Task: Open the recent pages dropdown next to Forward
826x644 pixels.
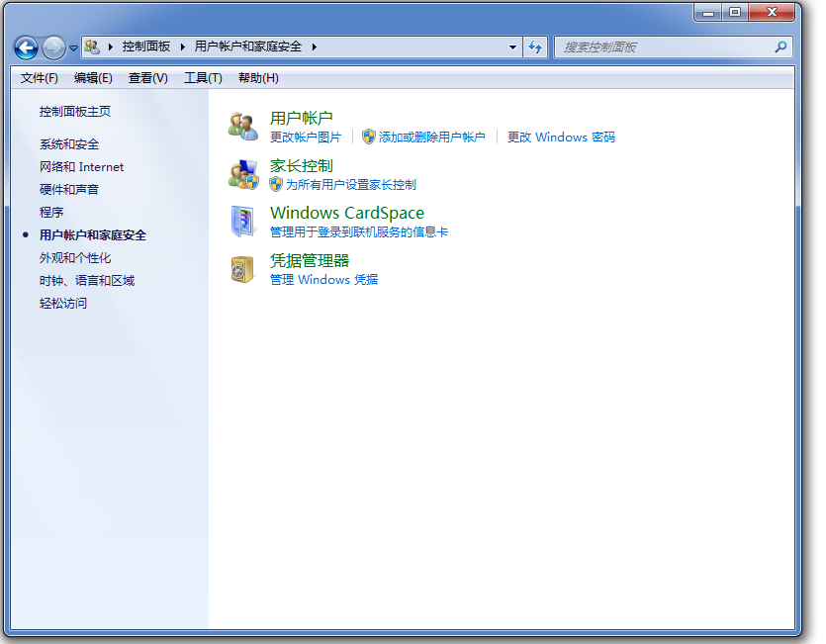Action: (x=74, y=47)
